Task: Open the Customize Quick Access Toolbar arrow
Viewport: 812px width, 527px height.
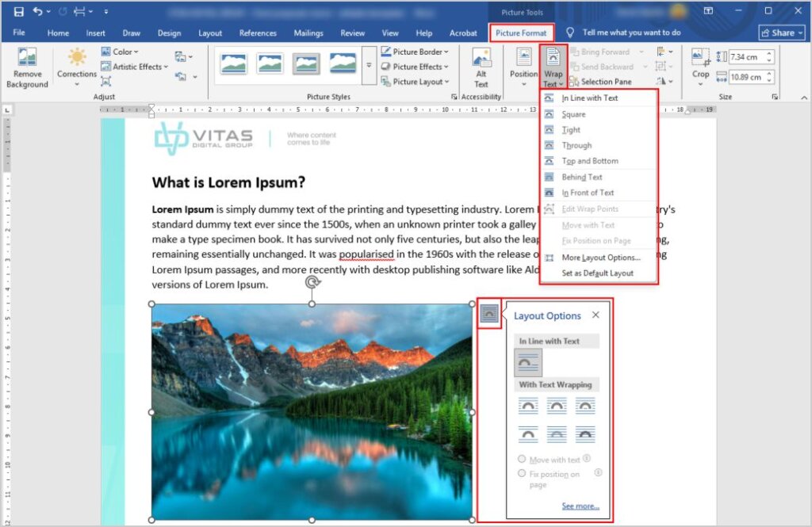Action: 106,11
